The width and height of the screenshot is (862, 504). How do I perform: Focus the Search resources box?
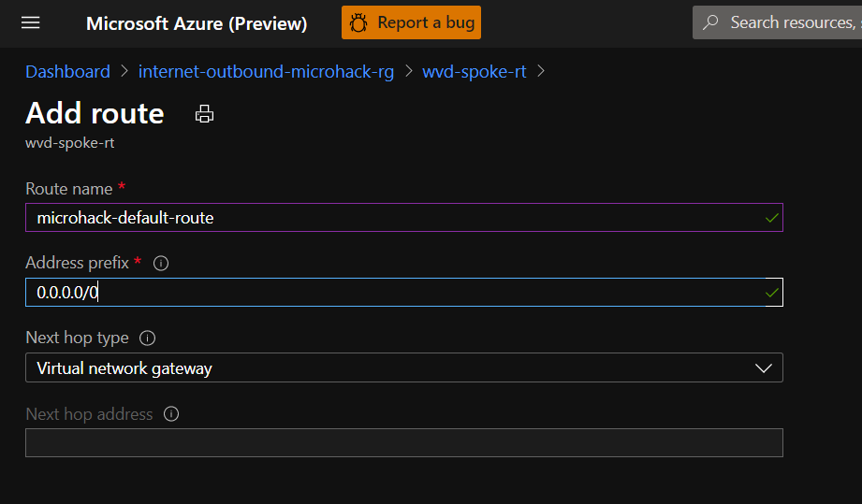(791, 22)
